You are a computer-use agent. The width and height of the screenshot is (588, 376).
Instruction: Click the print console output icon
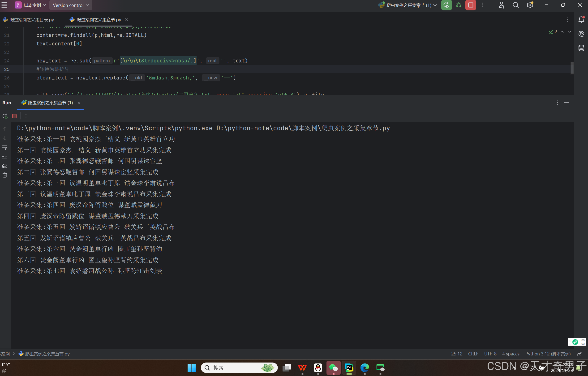5,166
